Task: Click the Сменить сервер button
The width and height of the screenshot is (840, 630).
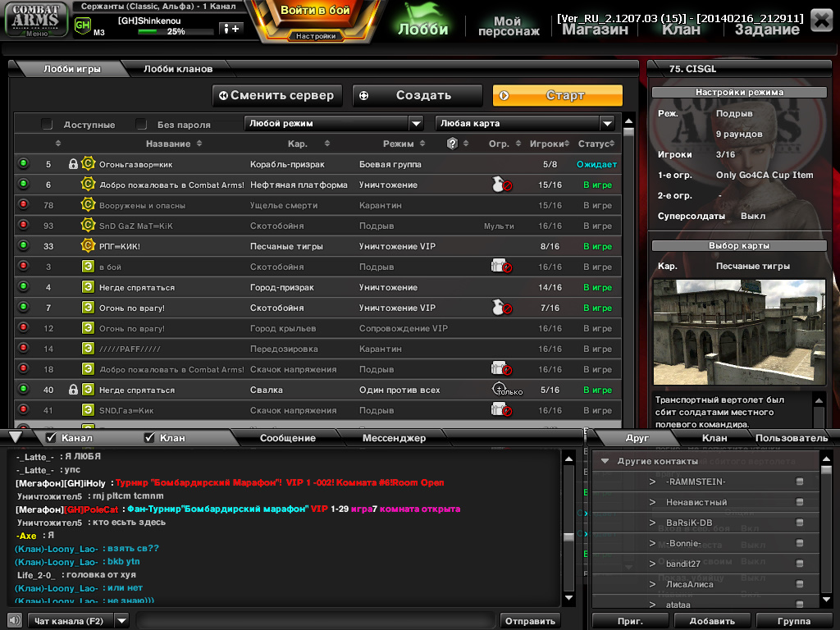Action: coord(277,95)
